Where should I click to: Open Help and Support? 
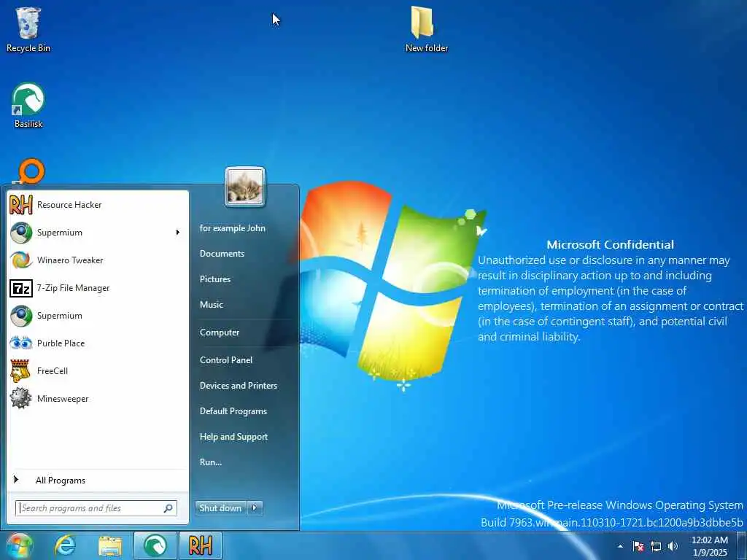click(233, 437)
